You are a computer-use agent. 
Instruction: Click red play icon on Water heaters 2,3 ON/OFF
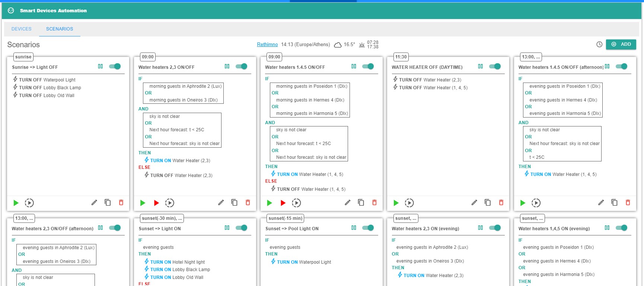(156, 203)
